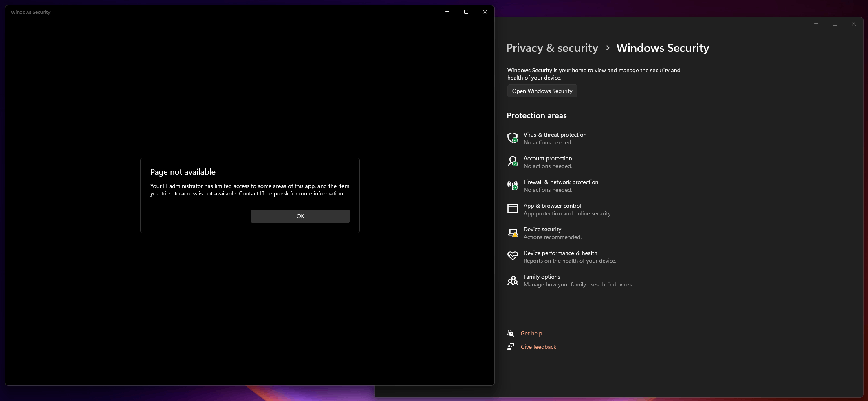
Task: Open Windows Security from the Settings button
Action: (542, 91)
